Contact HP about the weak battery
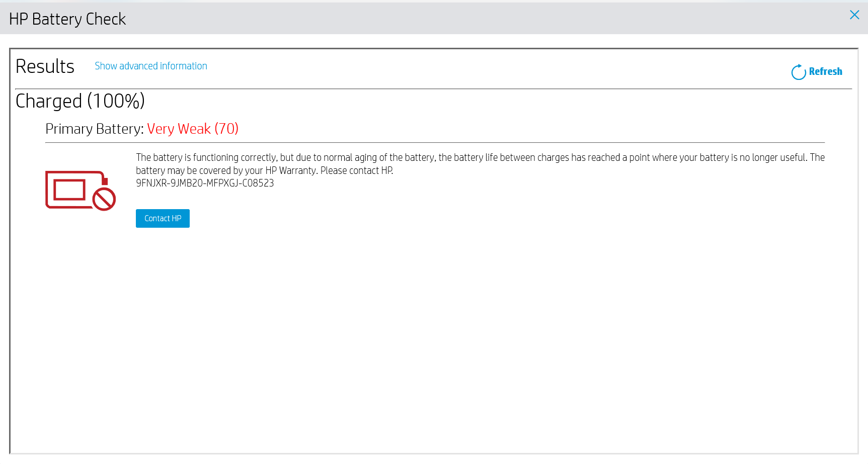Screen dimensions: 868x464 [x=162, y=218]
